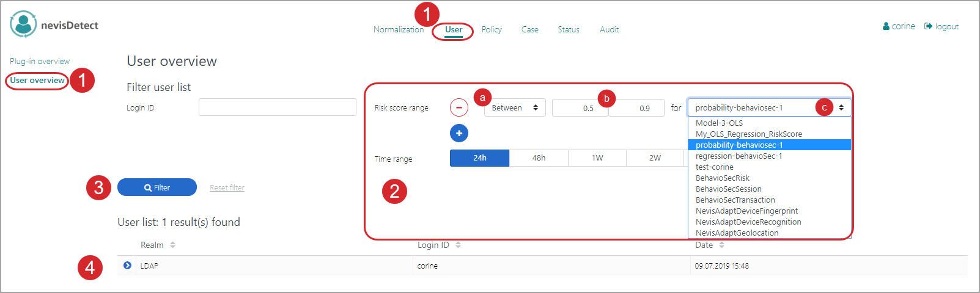
Task: Log out using the logout link
Action: pos(941,26)
